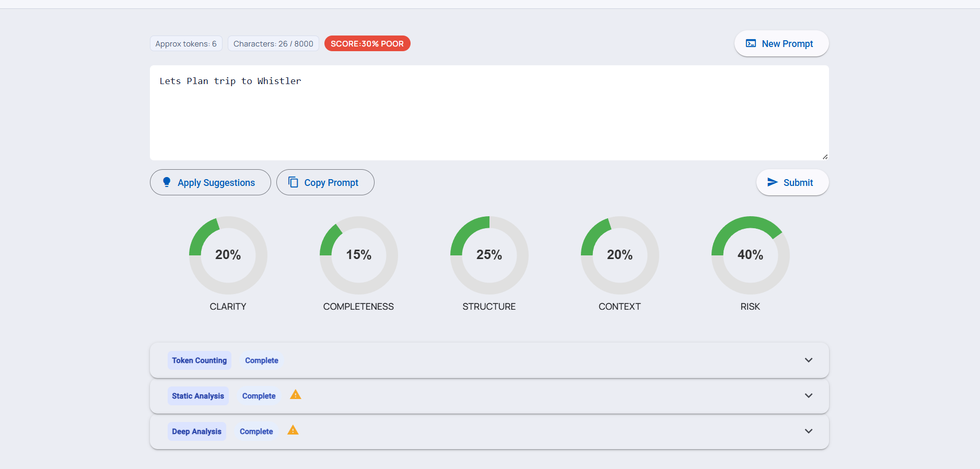This screenshot has width=980, height=469.
Task: Click the Completeness 15% donut gauge
Action: [359, 255]
